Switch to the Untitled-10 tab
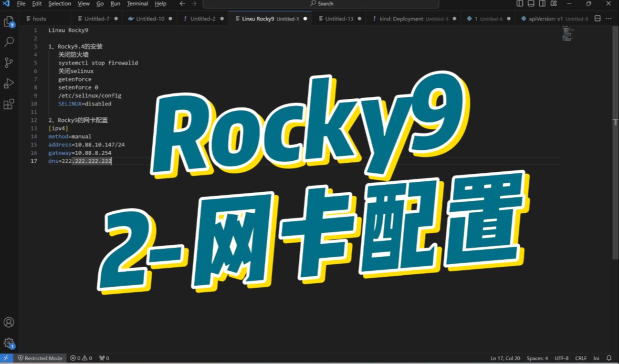This screenshot has width=619, height=364. tap(150, 19)
